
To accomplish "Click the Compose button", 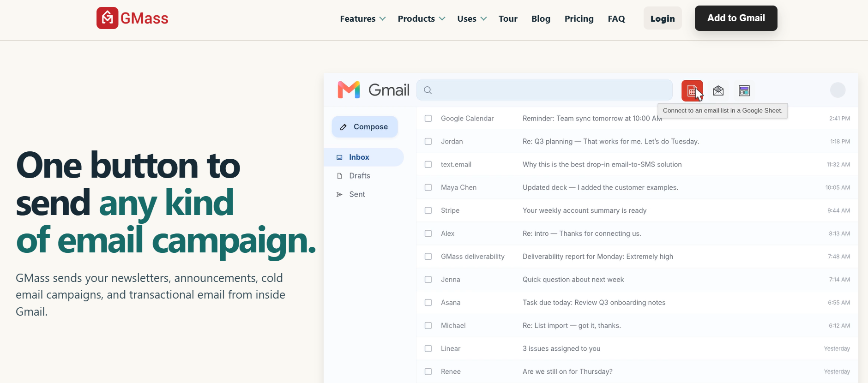I will click(x=365, y=127).
